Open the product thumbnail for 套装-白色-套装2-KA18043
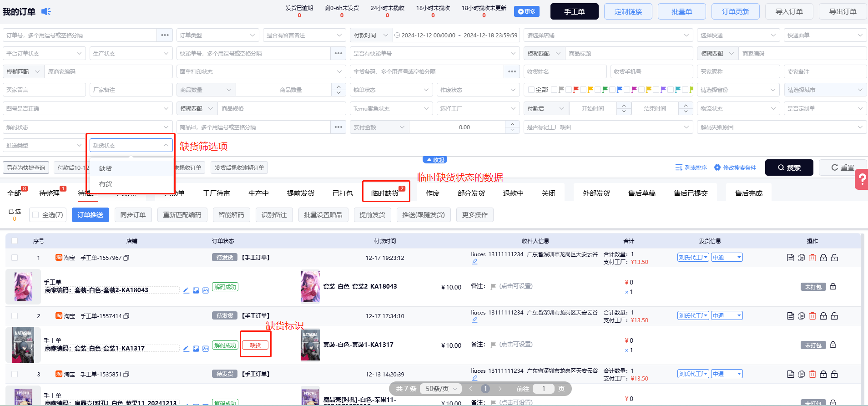 coord(23,287)
